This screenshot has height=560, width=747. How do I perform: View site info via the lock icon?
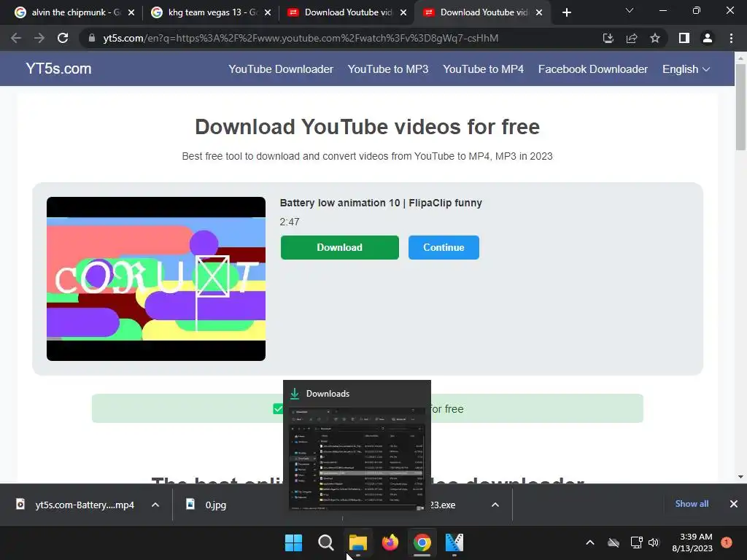click(92, 38)
